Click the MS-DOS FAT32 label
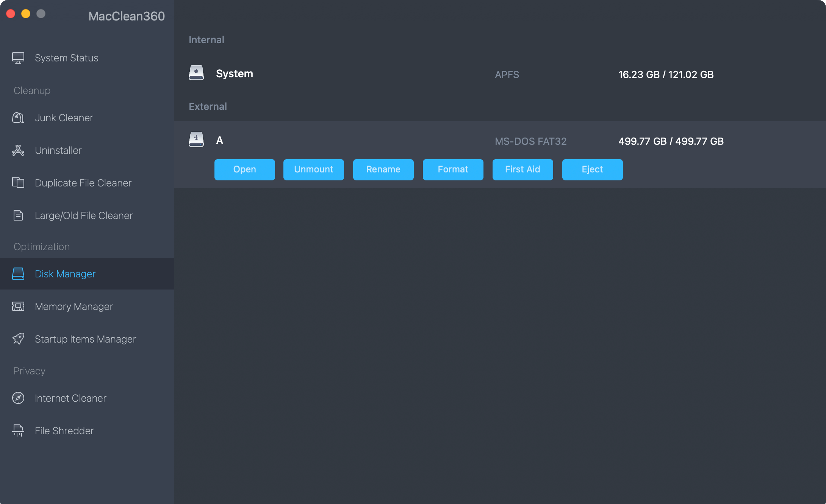826x504 pixels. [x=531, y=141]
